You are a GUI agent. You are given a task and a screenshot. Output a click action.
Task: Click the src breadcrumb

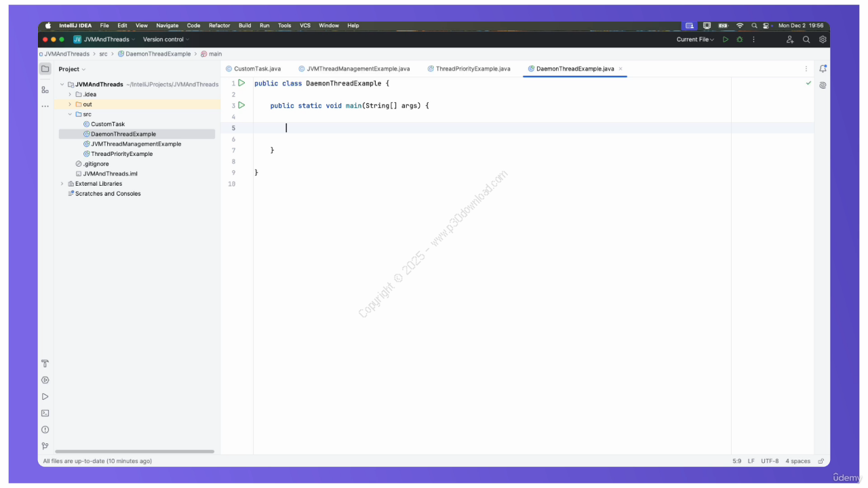(103, 54)
